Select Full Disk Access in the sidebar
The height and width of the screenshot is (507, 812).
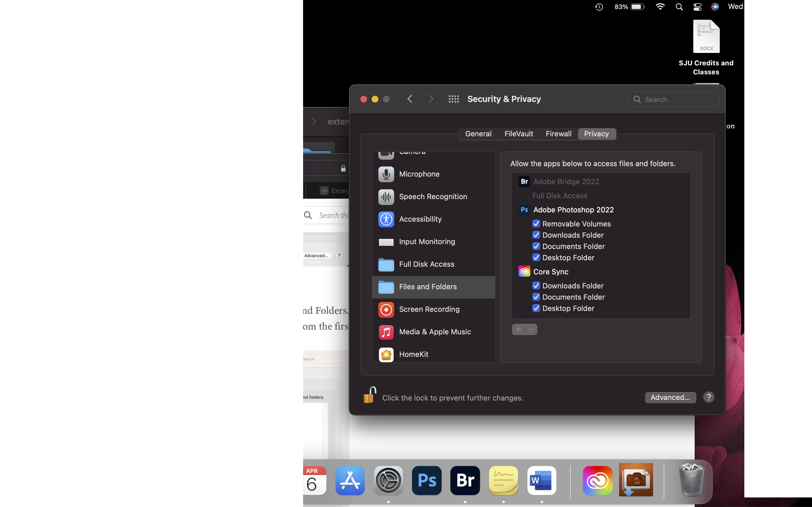point(426,264)
